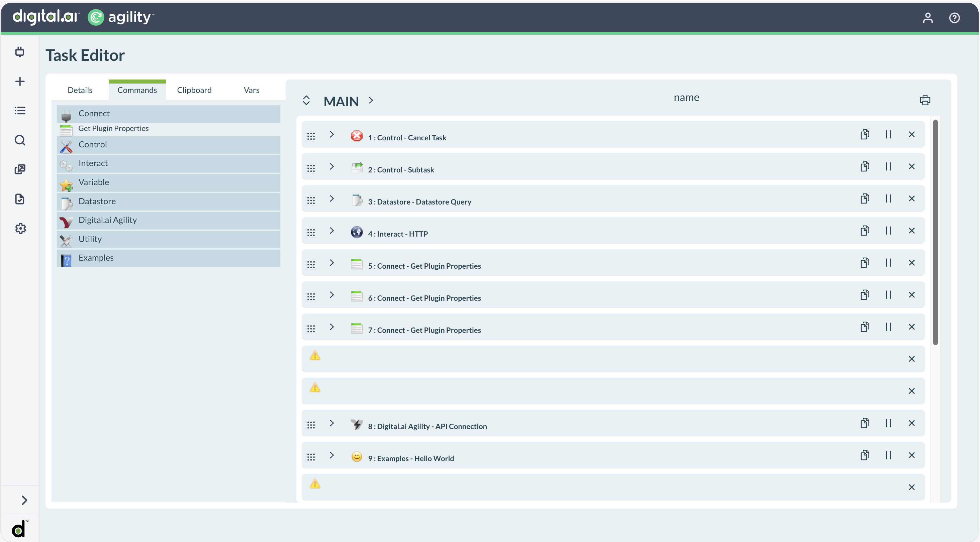Click the print icon in MAIN header

925,100
